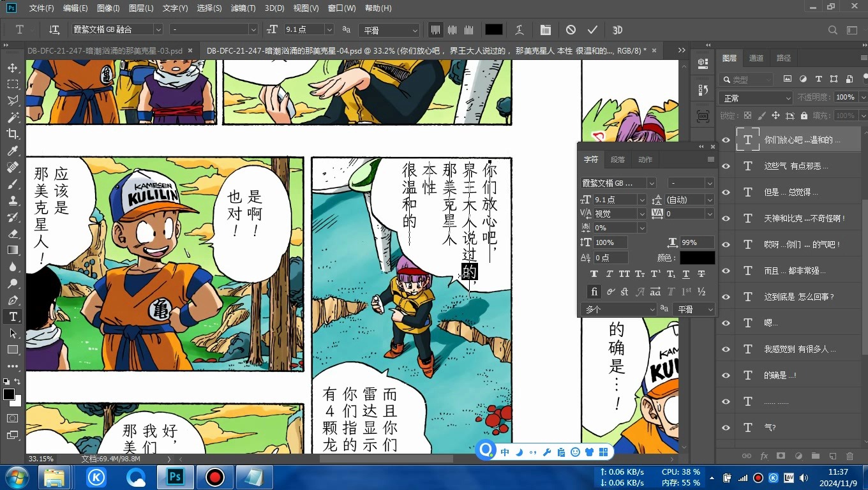This screenshot has height=490, width=868.
Task: Create 3D from text via 3D button
Action: pos(617,29)
